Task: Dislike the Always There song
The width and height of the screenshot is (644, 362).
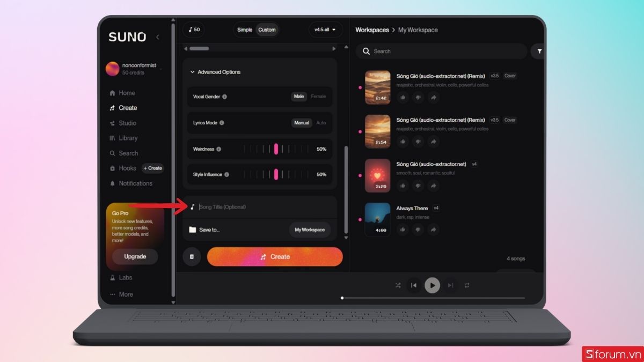Action: coord(418,230)
